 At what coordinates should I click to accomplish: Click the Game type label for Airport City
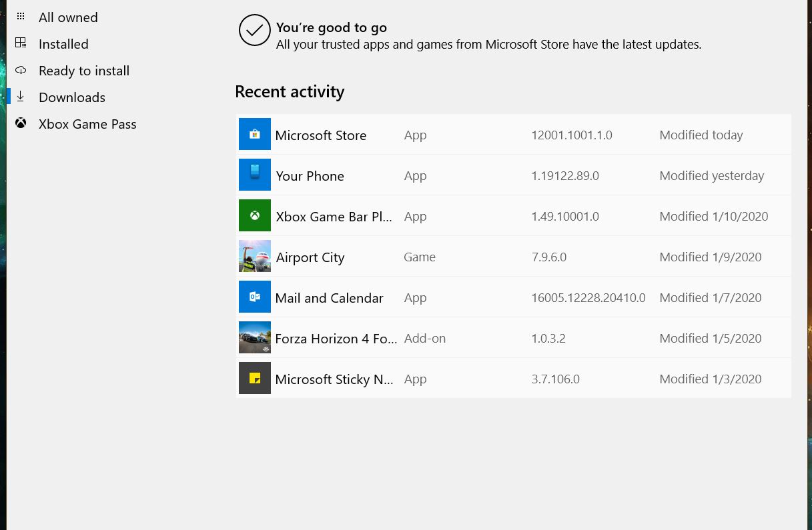coord(420,257)
